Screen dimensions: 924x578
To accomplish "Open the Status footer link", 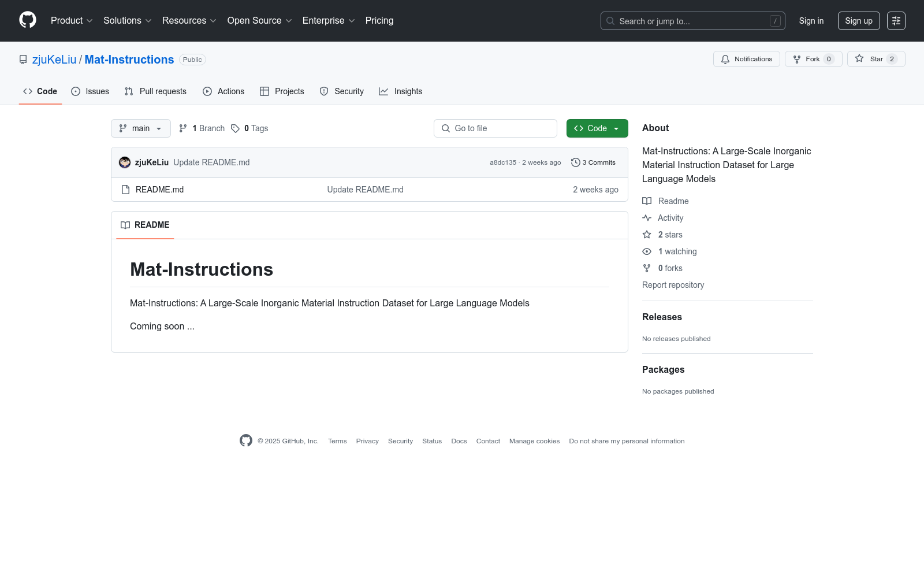I will [432, 441].
